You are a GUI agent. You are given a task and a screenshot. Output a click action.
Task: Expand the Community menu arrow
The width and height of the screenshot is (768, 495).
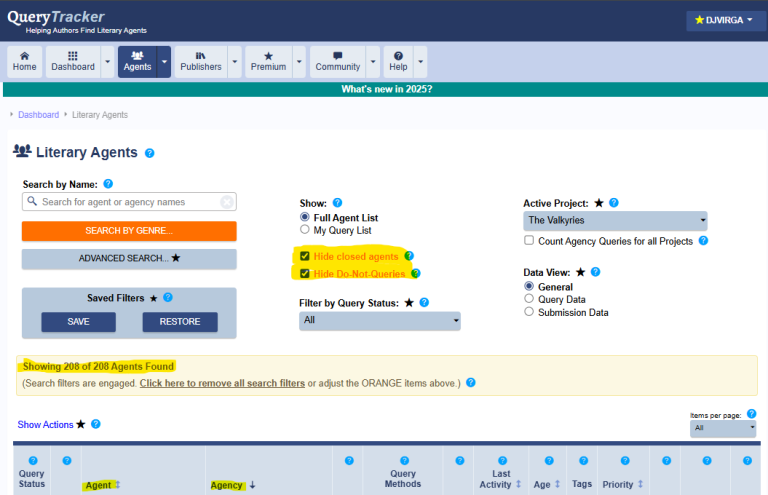tap(373, 62)
